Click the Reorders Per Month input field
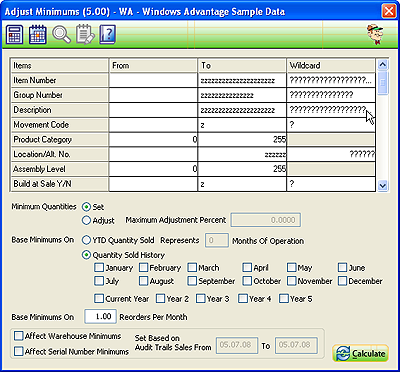 pos(101,317)
